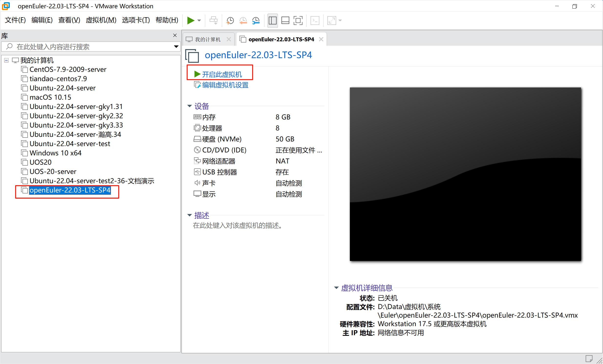Select the Windows 10 x64 virtual machine
The width and height of the screenshot is (603, 364).
(x=55, y=153)
